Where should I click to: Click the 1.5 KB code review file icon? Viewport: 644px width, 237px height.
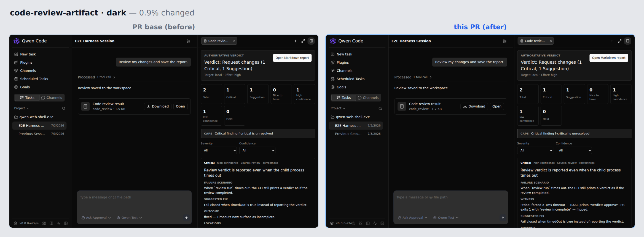click(x=85, y=106)
